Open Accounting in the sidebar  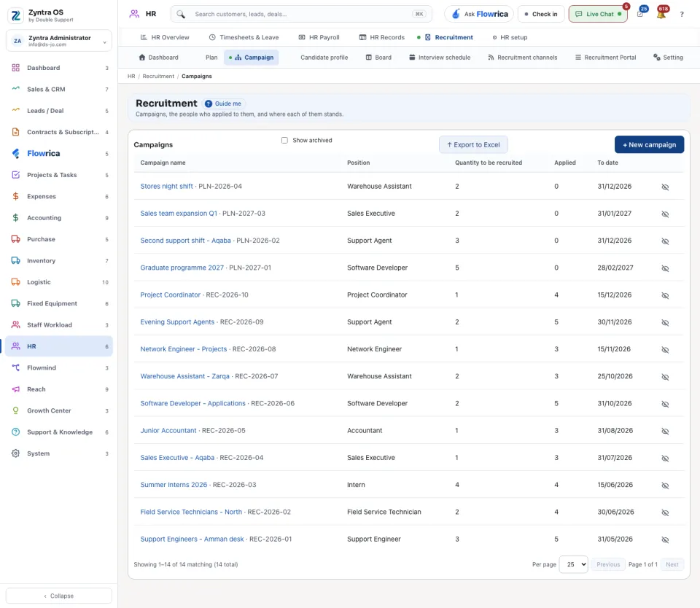(x=59, y=218)
